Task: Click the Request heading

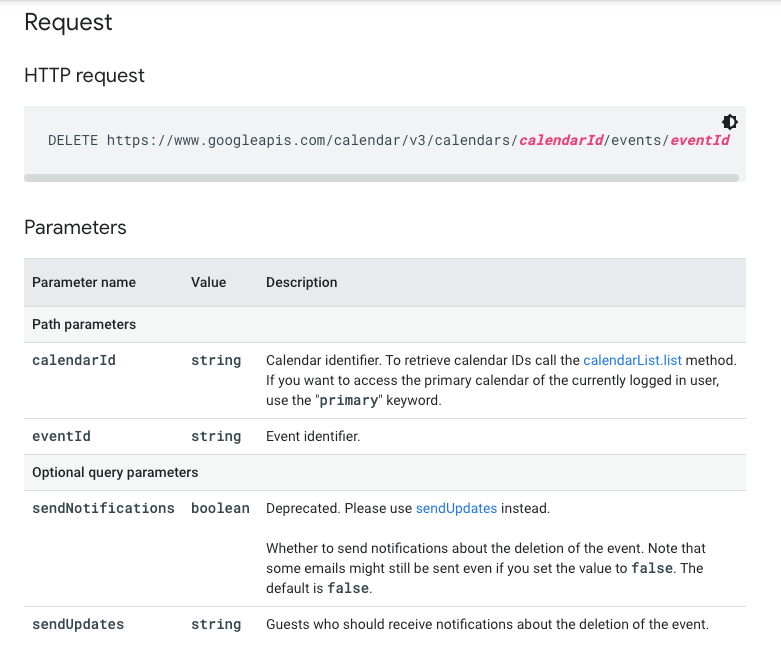Action: point(68,22)
